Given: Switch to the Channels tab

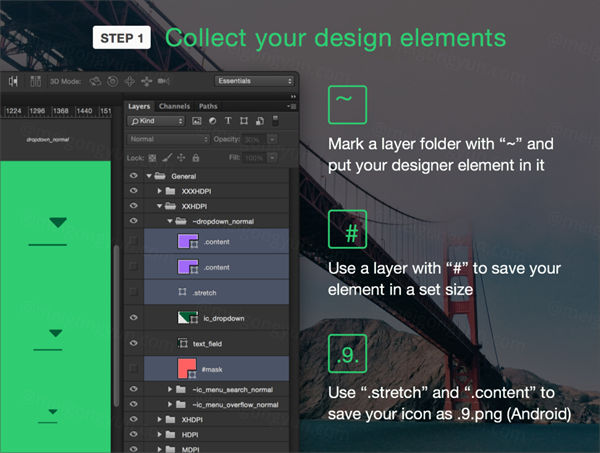Looking at the screenshot, I should pyautogui.click(x=174, y=105).
